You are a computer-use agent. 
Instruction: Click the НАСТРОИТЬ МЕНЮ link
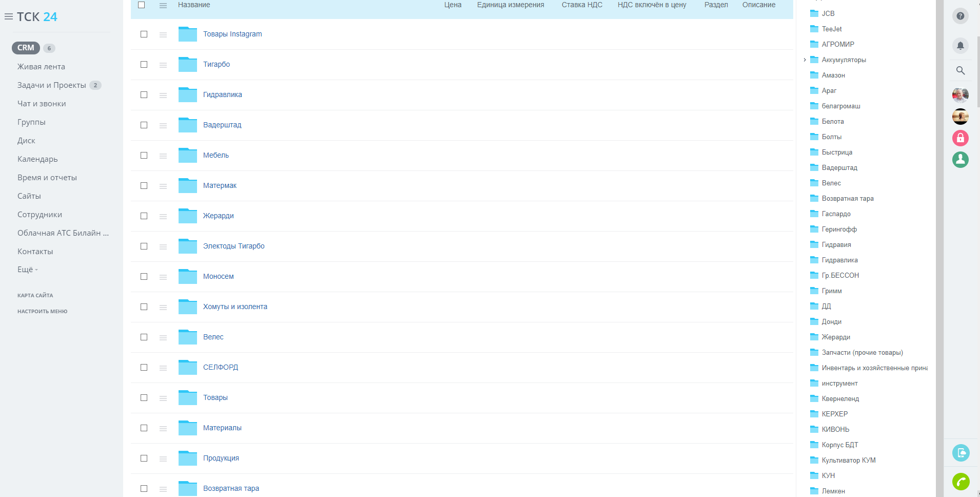point(42,311)
